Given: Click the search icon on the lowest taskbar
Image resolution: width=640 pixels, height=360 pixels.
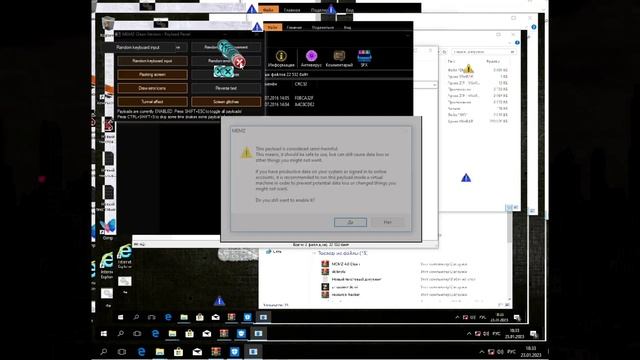Looking at the screenshot, I should 104,351.
